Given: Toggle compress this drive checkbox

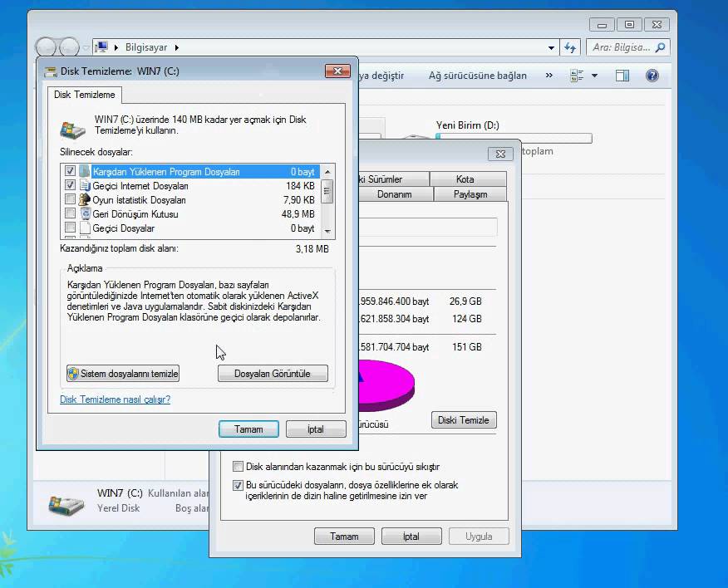Looking at the screenshot, I should pos(238,466).
